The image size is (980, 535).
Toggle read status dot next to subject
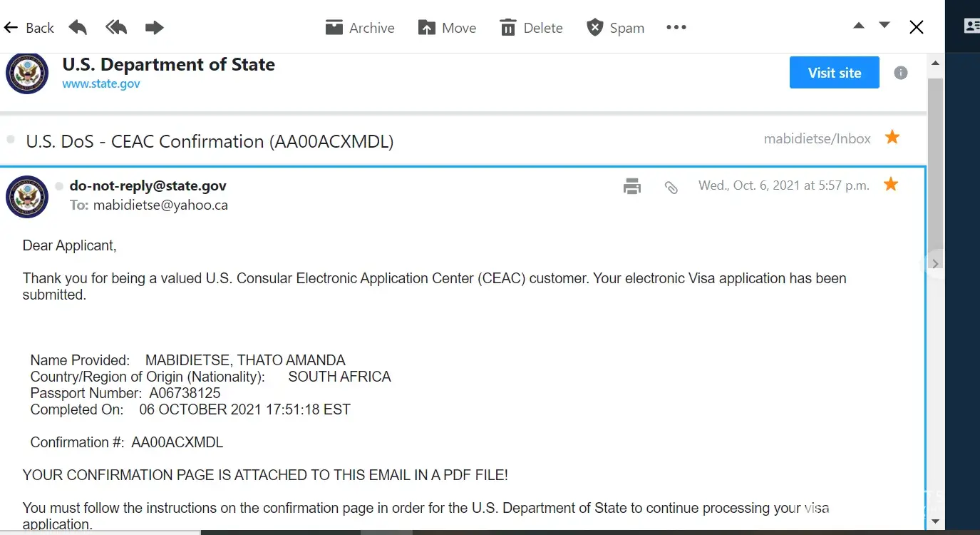pos(11,140)
